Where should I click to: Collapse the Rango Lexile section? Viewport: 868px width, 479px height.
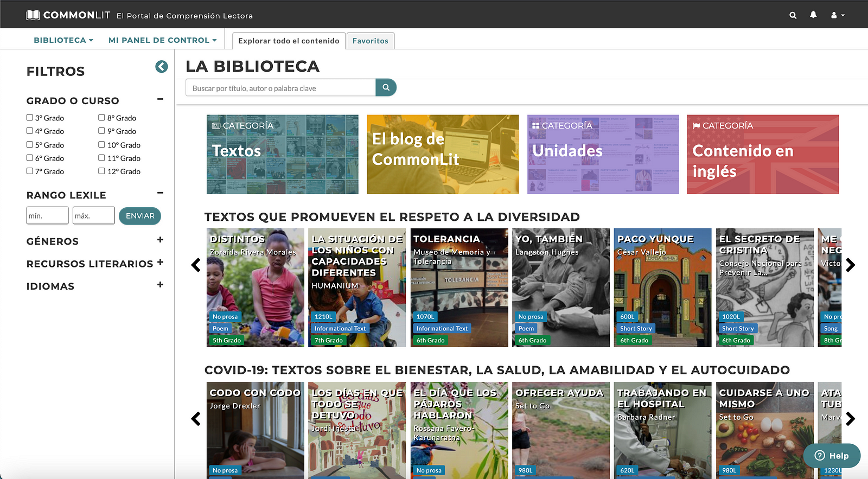coord(160,193)
